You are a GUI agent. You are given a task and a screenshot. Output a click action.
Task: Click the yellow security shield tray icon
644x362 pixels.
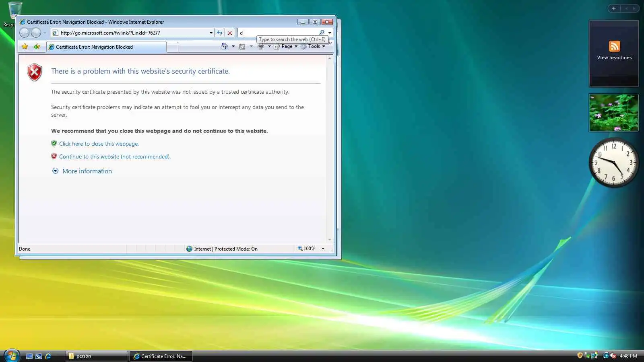(x=580, y=355)
